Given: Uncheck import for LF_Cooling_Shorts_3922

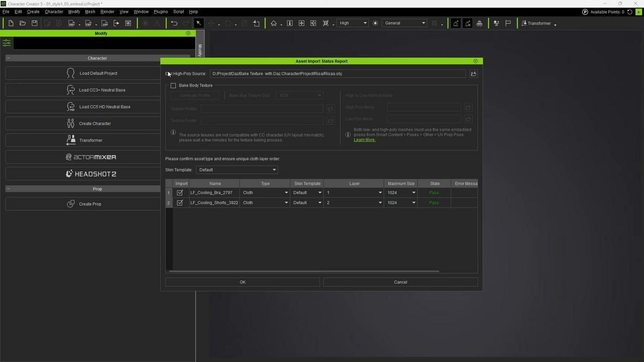Looking at the screenshot, I should [x=180, y=202].
